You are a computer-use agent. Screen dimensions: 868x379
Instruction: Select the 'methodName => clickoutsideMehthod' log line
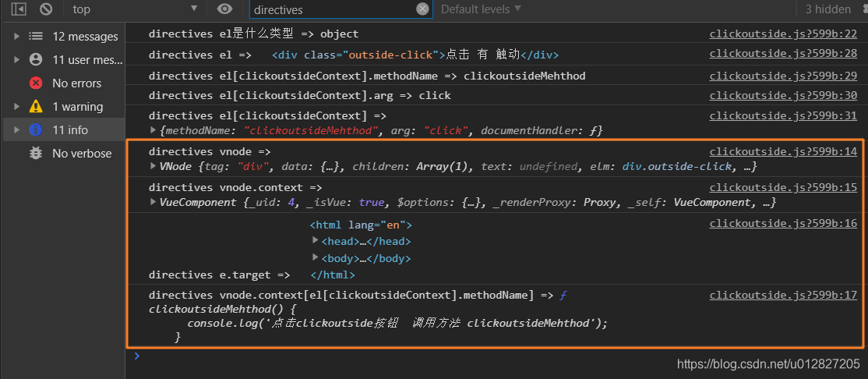pyautogui.click(x=367, y=76)
